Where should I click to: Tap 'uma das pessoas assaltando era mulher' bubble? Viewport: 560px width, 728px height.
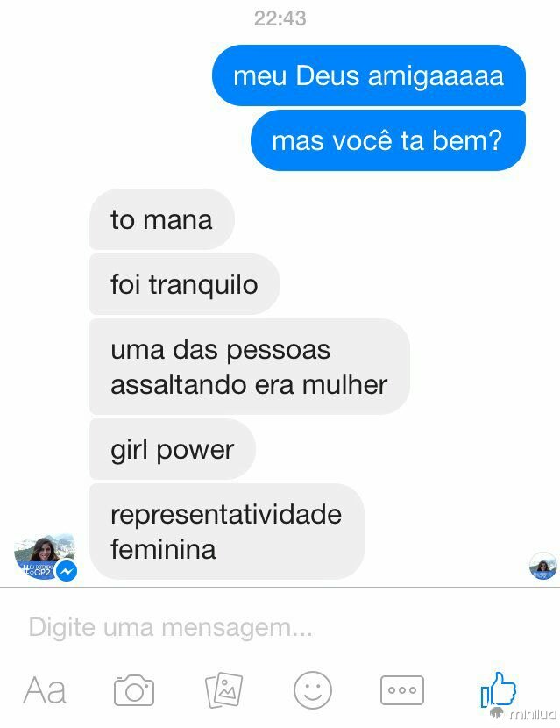250,367
